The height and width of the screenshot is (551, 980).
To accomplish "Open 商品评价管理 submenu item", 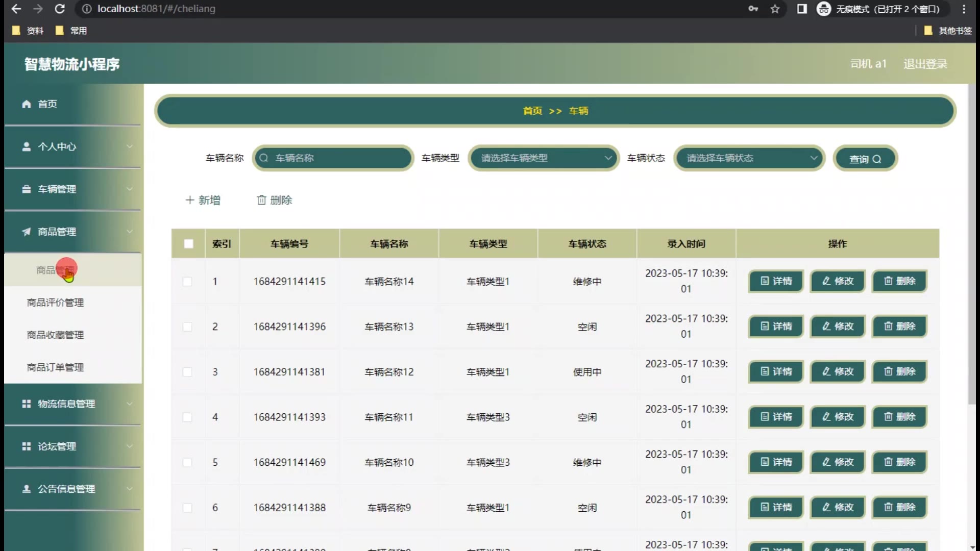I will (55, 303).
